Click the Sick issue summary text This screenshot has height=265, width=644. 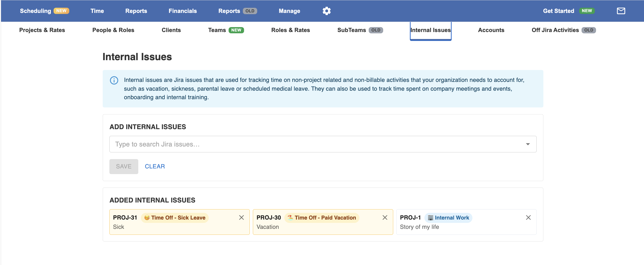point(118,227)
